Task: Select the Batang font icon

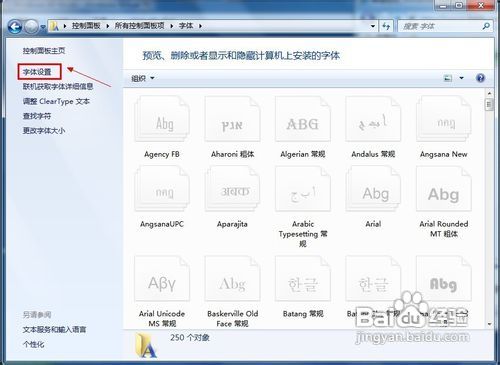Action: click(x=303, y=279)
